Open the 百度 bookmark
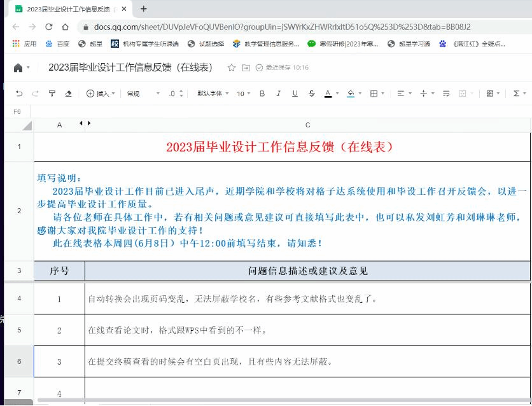The height and width of the screenshot is (406, 532). tap(57, 44)
